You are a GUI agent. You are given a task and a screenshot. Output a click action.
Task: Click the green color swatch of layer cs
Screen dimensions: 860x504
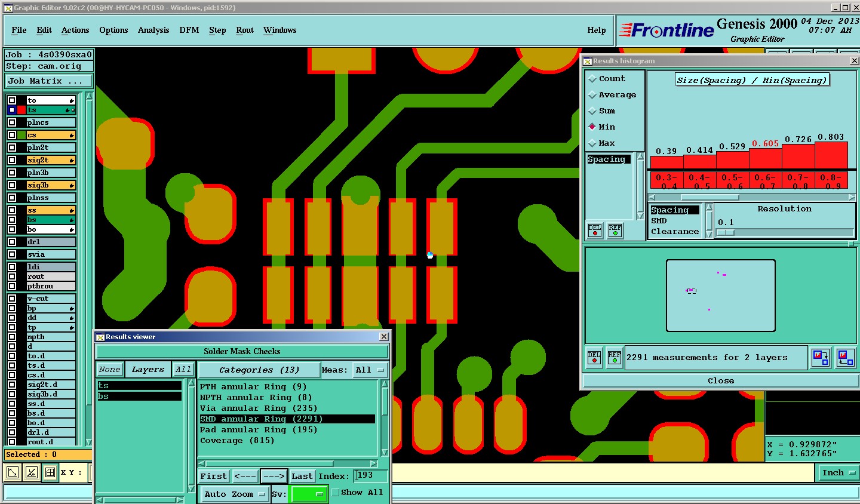pos(21,135)
